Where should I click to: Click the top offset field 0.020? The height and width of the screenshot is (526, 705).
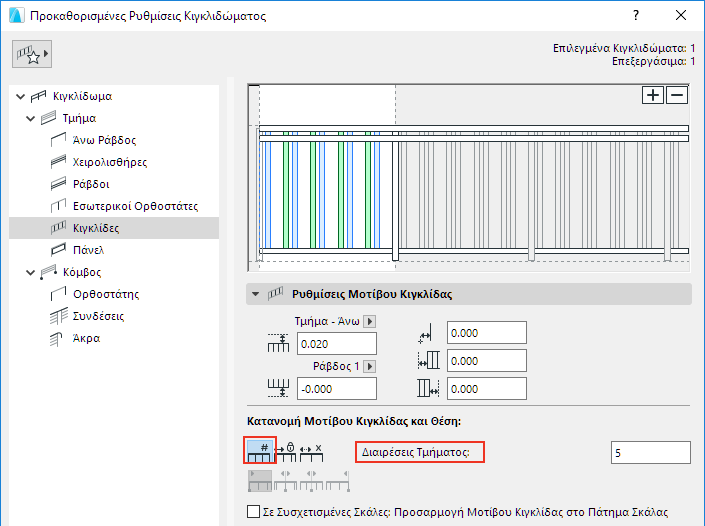(337, 344)
